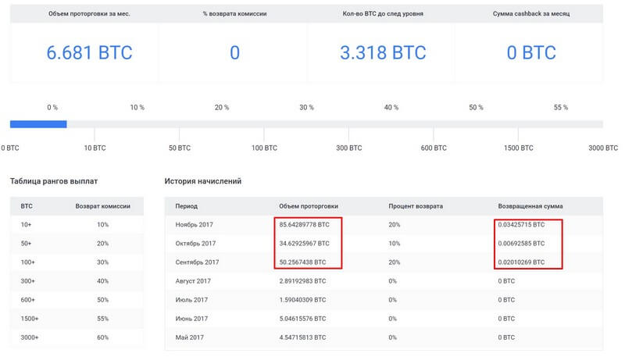The image size is (625, 364).
Task: Select the '% возврата комиссии' card value
Action: [x=234, y=53]
